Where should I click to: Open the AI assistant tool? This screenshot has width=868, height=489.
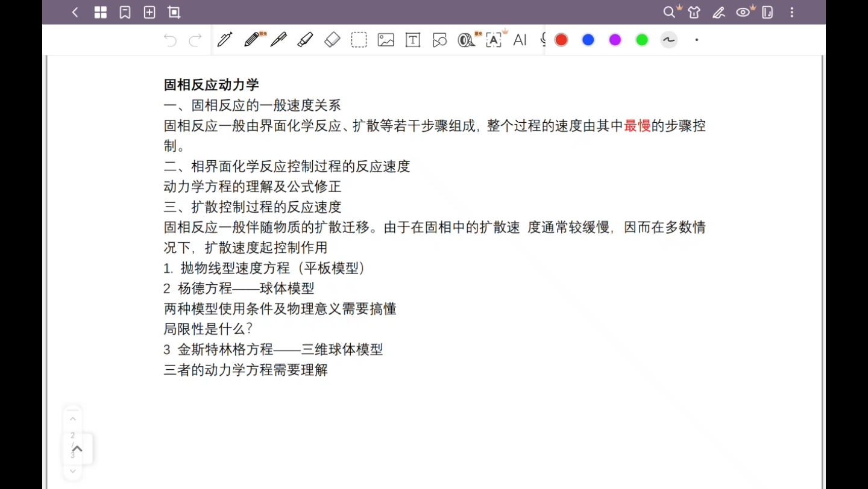point(520,40)
